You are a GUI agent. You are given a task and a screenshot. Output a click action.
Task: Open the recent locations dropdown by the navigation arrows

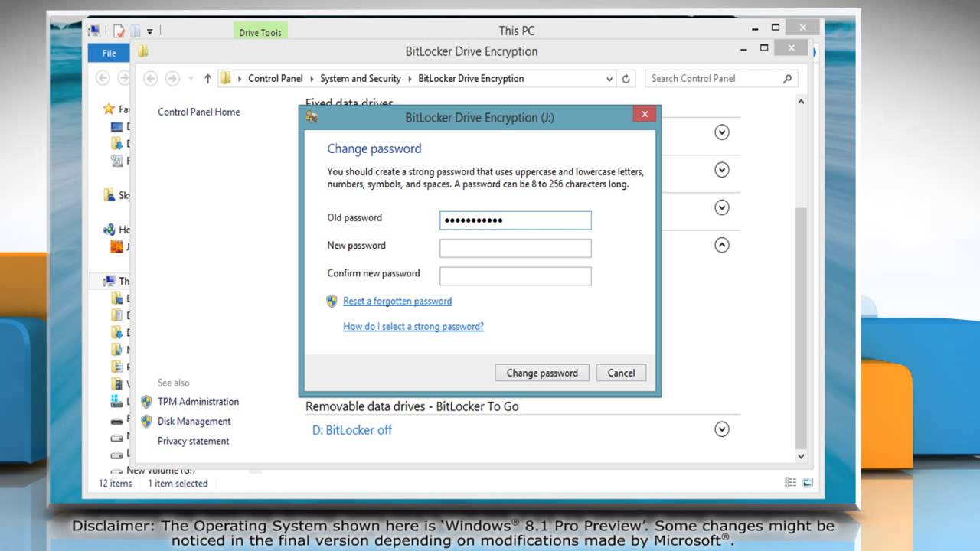190,78
